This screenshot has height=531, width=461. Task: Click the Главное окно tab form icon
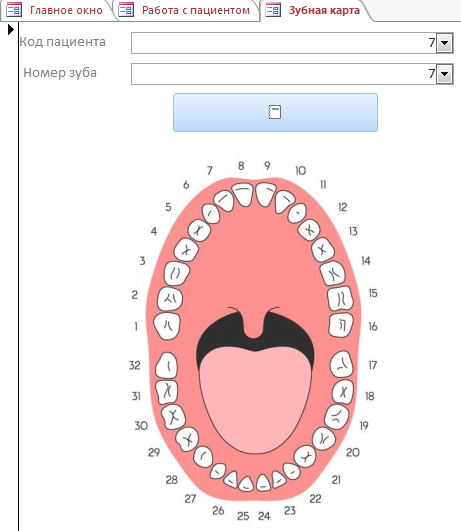click(x=14, y=10)
